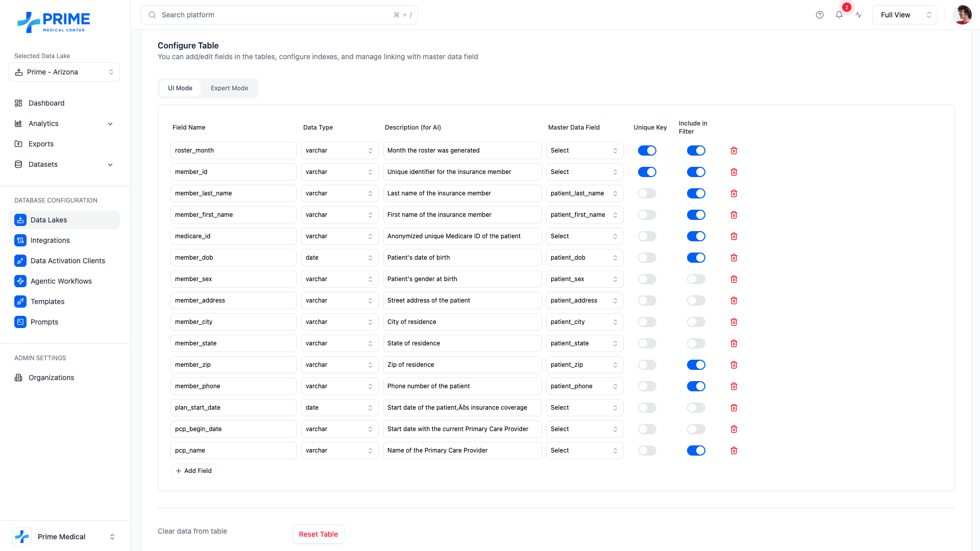980x551 pixels.
Task: Enable Include in Filter for member_sex
Action: (696, 279)
